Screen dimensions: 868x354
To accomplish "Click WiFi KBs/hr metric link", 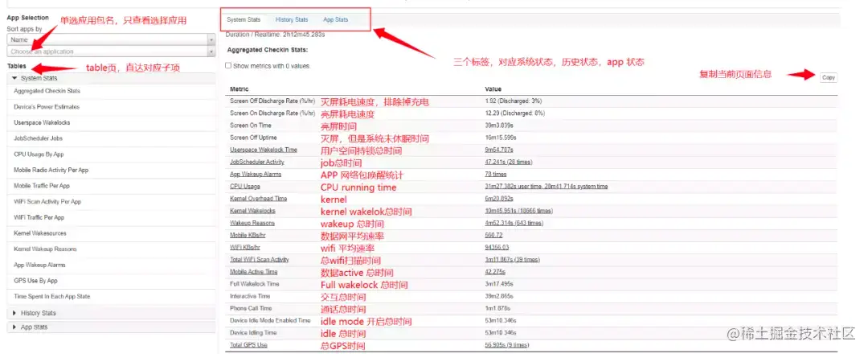I will pyautogui.click(x=245, y=247).
